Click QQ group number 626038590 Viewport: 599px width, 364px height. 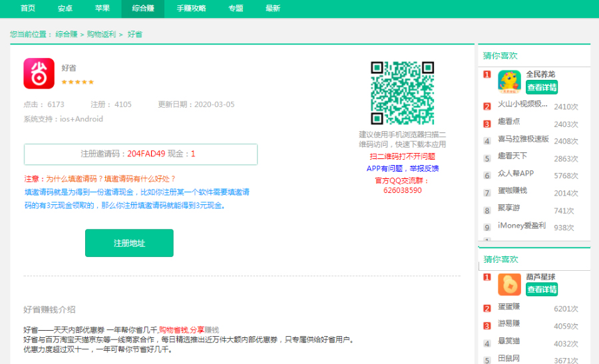403,190
